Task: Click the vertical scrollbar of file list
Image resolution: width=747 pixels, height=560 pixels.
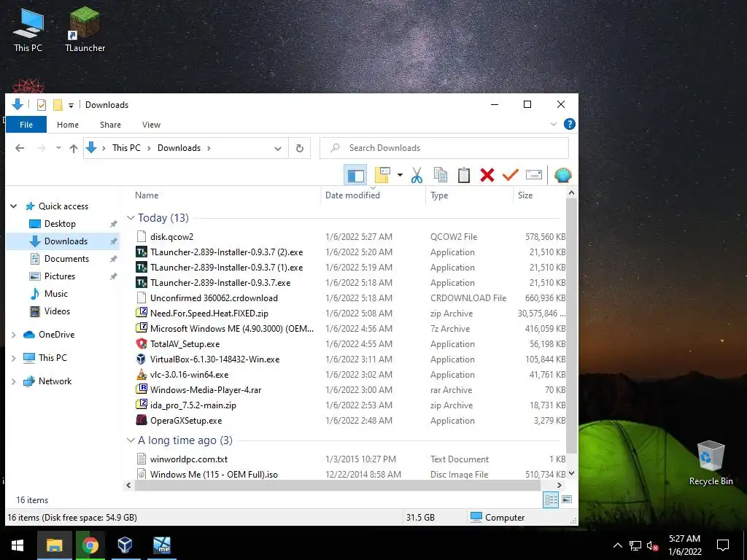Action: [x=571, y=327]
